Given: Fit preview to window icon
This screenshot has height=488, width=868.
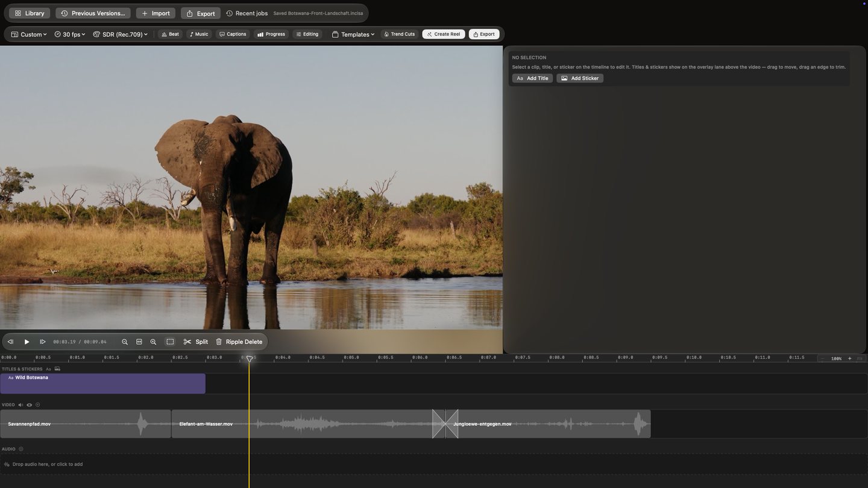Looking at the screenshot, I should point(139,342).
